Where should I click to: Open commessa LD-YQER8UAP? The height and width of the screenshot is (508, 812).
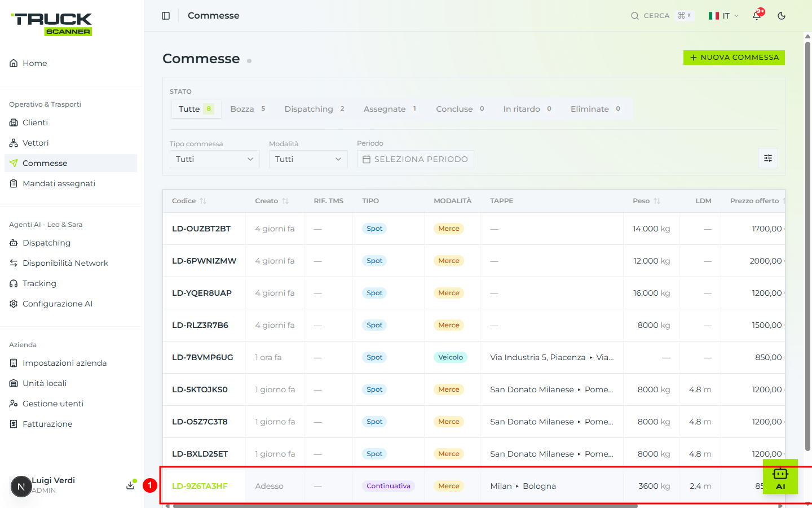click(202, 293)
